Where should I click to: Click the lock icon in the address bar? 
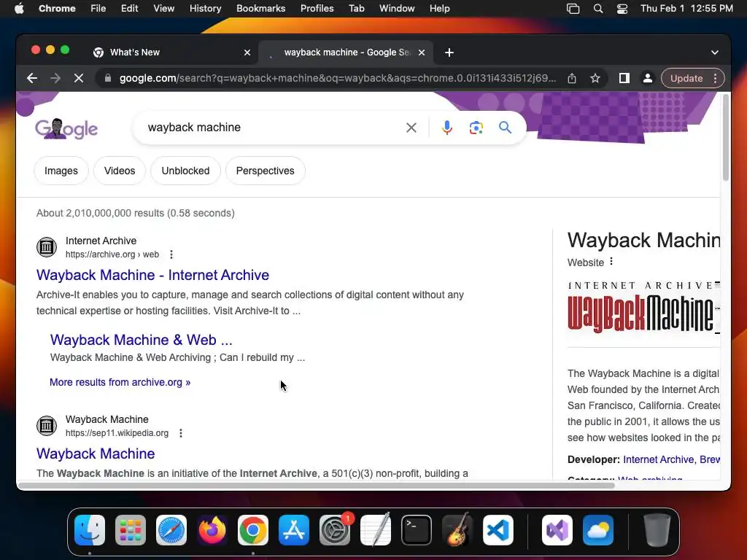click(x=108, y=78)
